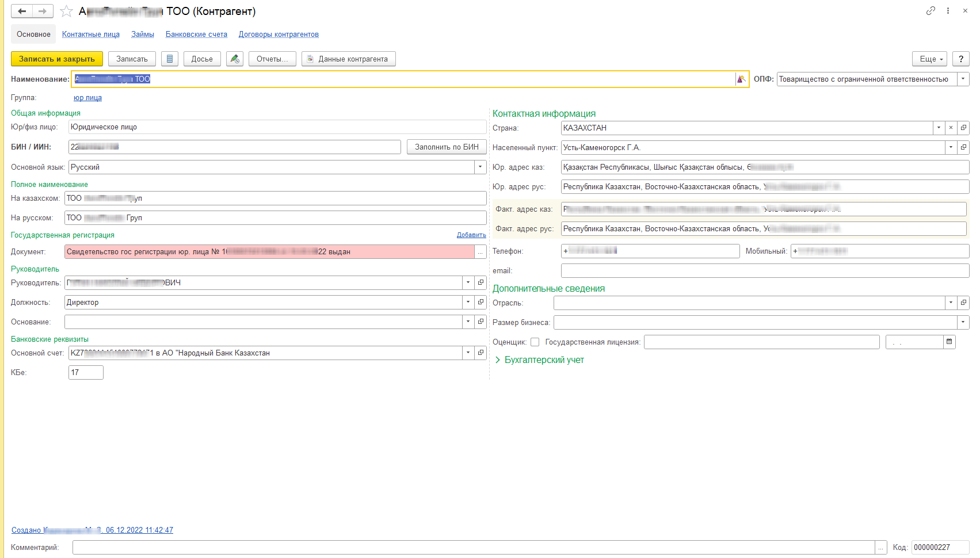The height and width of the screenshot is (558, 980).
Task: Open the Основание dropdown arrow
Action: click(468, 322)
